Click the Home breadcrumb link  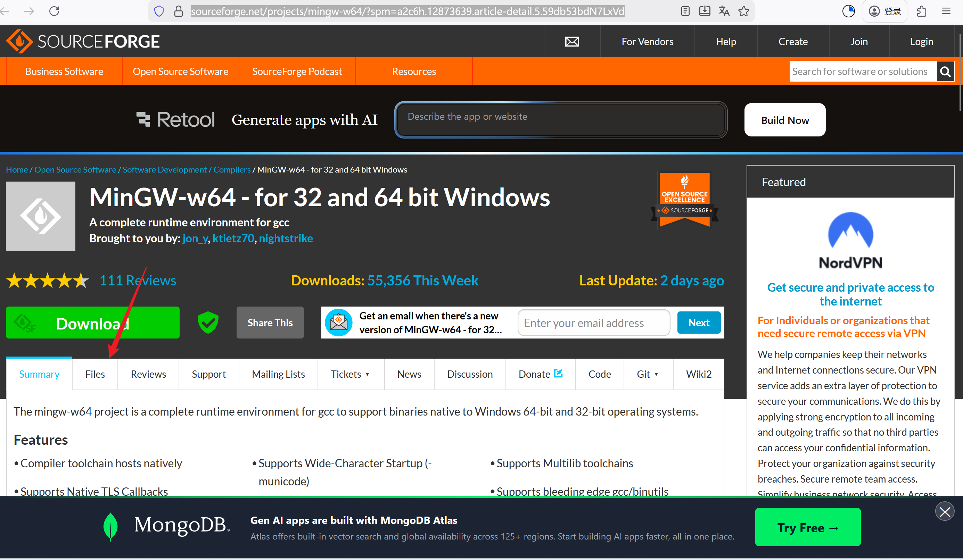click(x=17, y=170)
